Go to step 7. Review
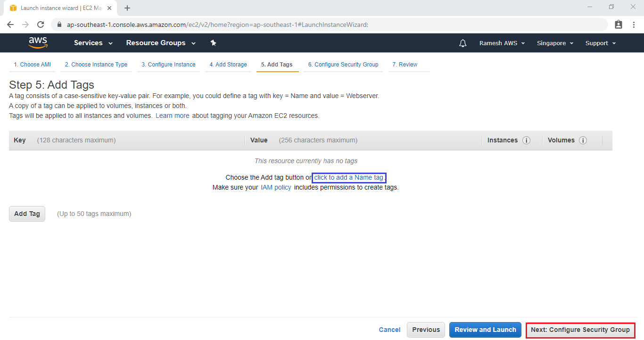644x340 pixels. (x=405, y=65)
